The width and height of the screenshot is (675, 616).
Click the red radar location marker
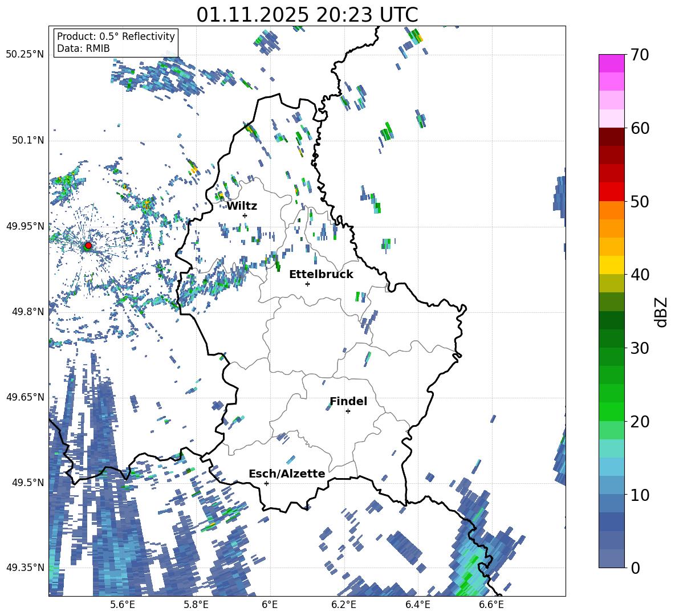pos(88,246)
